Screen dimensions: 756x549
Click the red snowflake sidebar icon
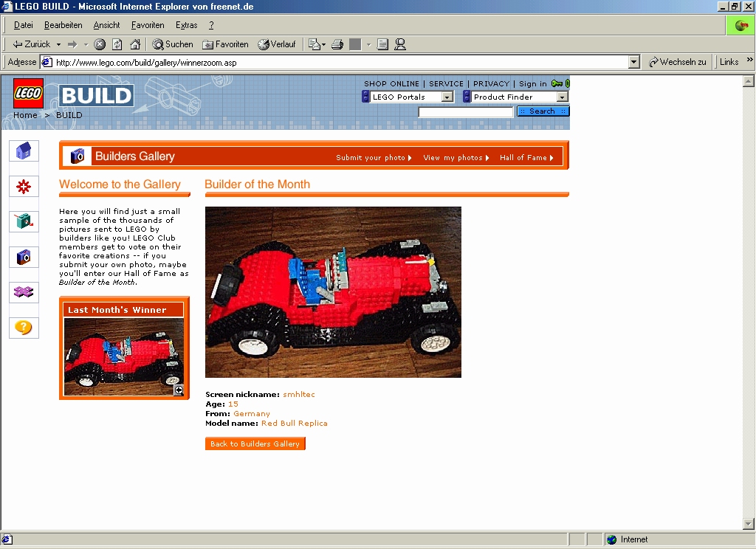[x=24, y=186]
